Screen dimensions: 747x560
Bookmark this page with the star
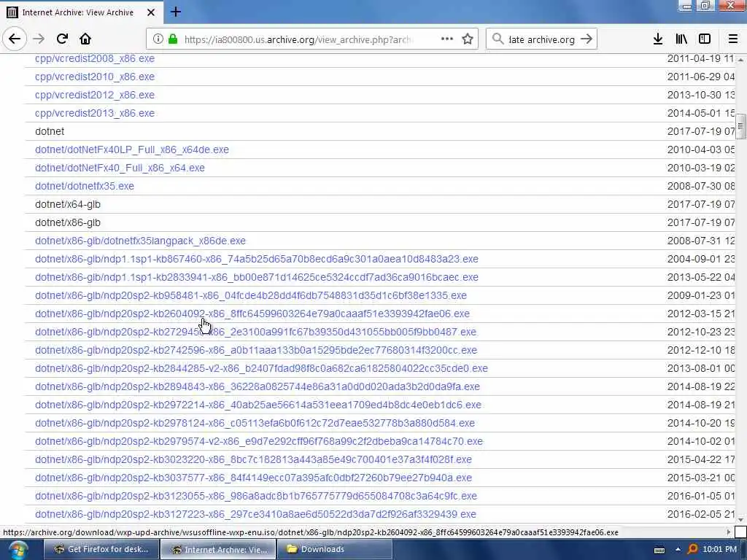point(468,39)
